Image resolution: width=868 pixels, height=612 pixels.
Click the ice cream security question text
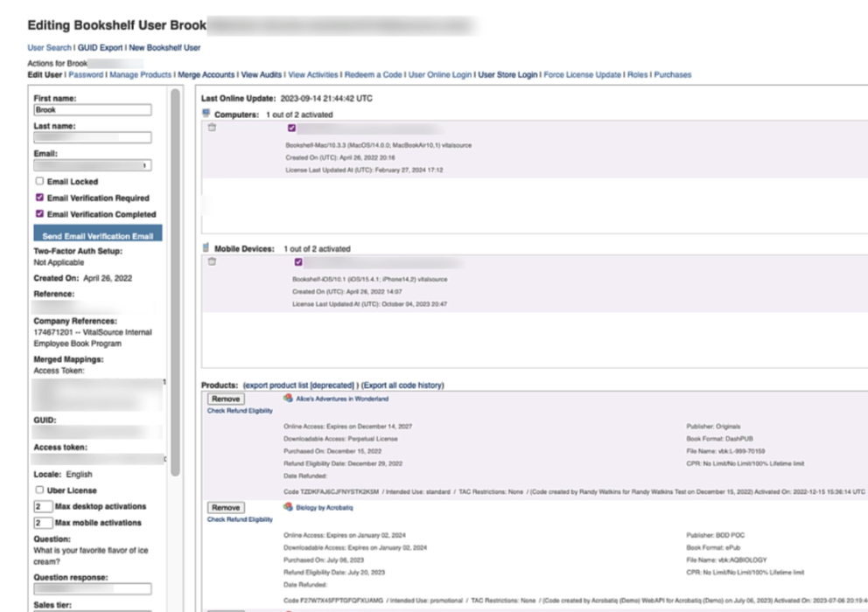point(91,556)
